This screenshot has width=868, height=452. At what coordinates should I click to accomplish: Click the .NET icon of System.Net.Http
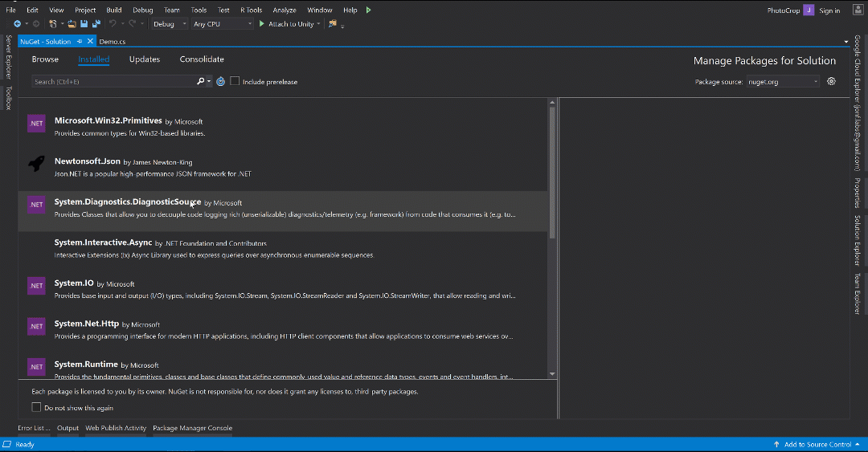(36, 327)
